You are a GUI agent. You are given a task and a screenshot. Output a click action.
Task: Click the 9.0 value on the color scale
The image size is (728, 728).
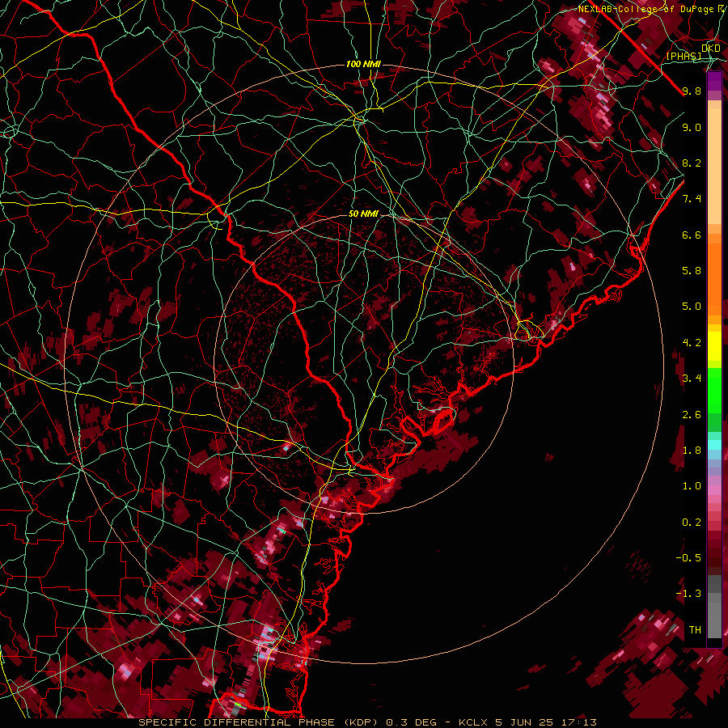pos(692,128)
